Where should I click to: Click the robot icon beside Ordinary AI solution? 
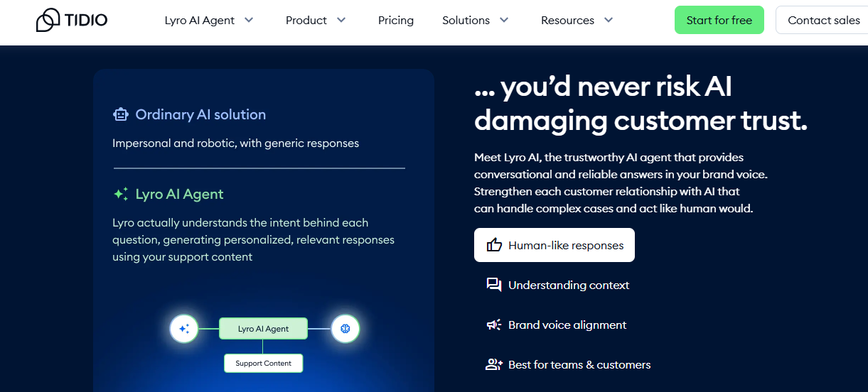click(121, 114)
